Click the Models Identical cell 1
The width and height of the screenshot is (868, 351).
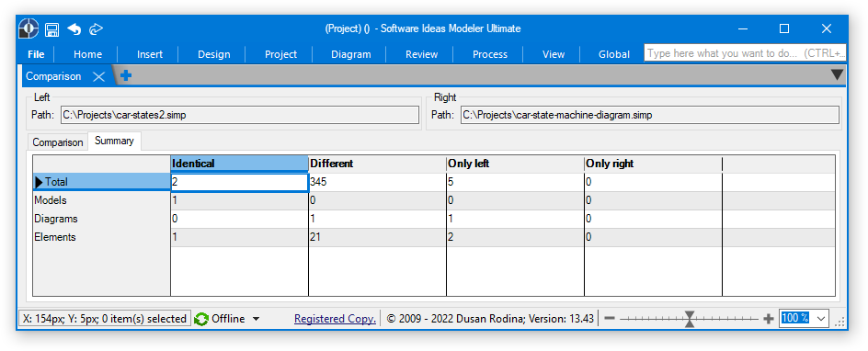[239, 200]
